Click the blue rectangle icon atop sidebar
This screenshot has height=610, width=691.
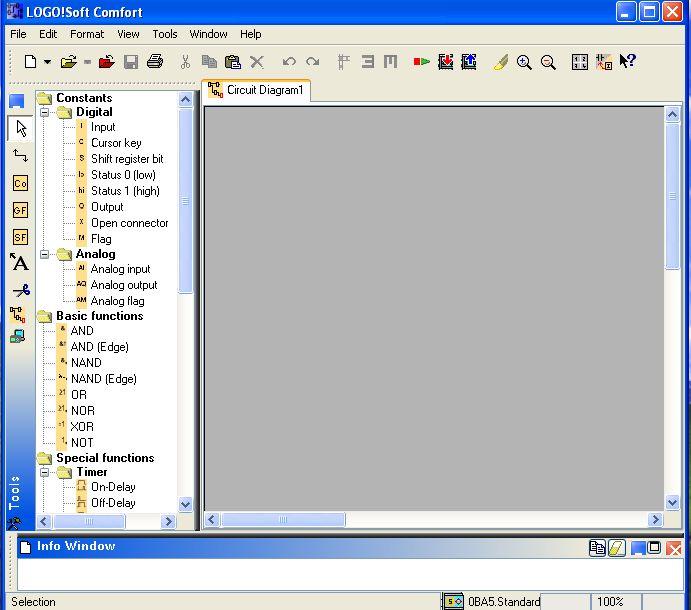pyautogui.click(x=17, y=101)
